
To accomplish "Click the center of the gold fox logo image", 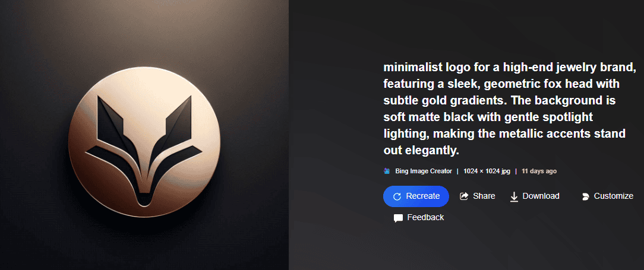I will [x=144, y=142].
